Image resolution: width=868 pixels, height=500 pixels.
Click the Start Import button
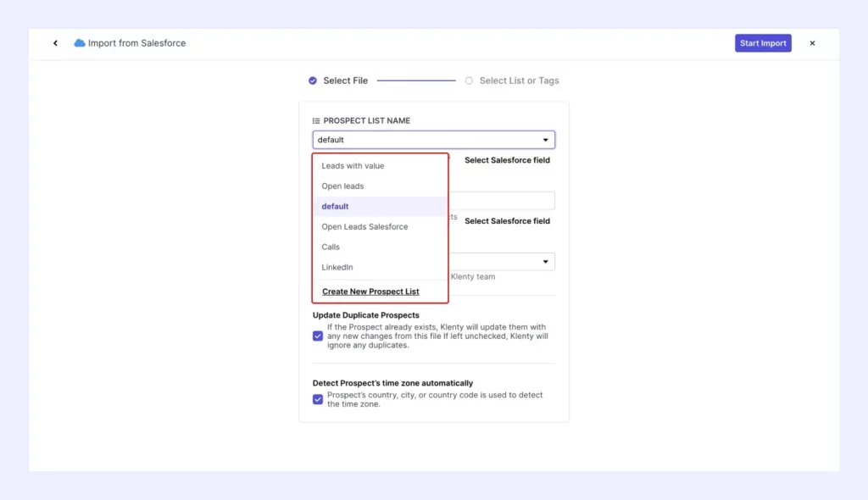point(763,43)
